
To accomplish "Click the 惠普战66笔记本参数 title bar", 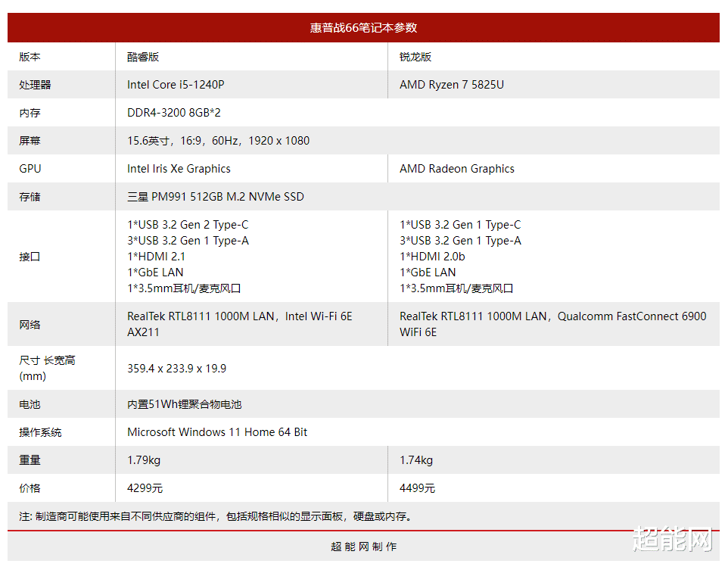I will [x=364, y=27].
